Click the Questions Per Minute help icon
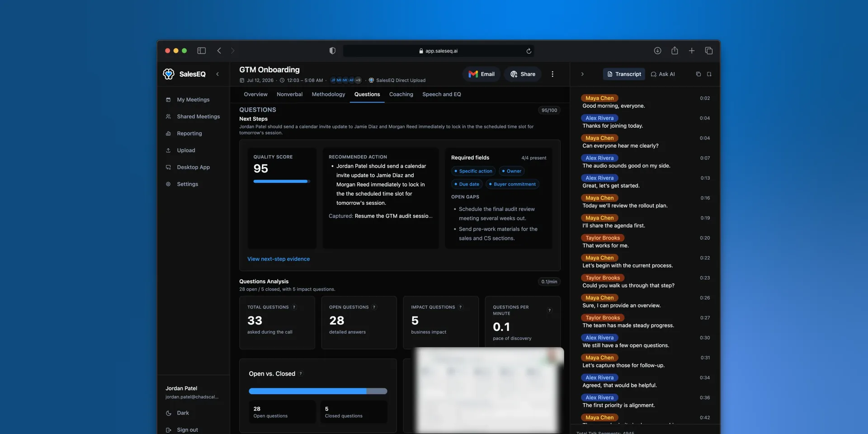The height and width of the screenshot is (434, 868). tap(550, 311)
